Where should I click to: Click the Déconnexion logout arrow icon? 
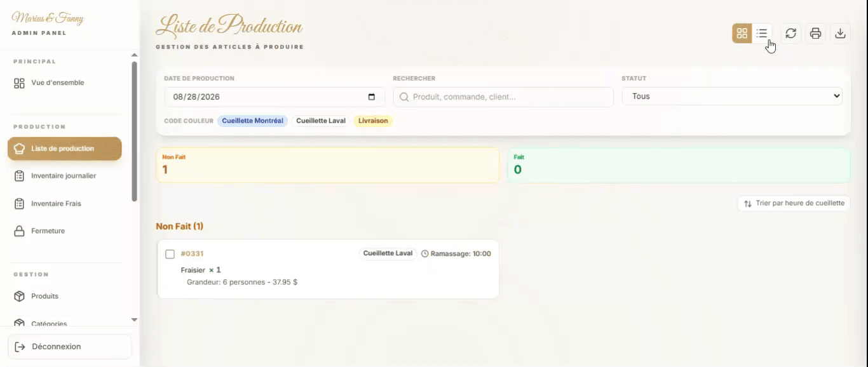(x=20, y=347)
